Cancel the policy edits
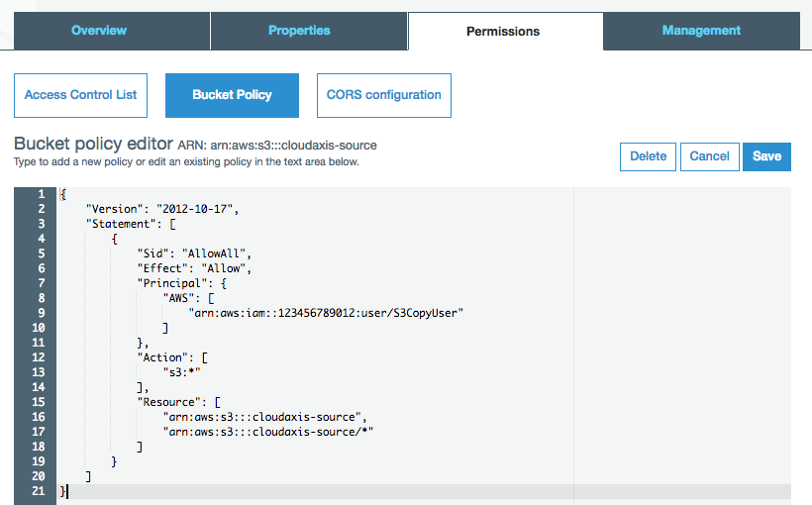This screenshot has width=812, height=505. click(x=709, y=156)
